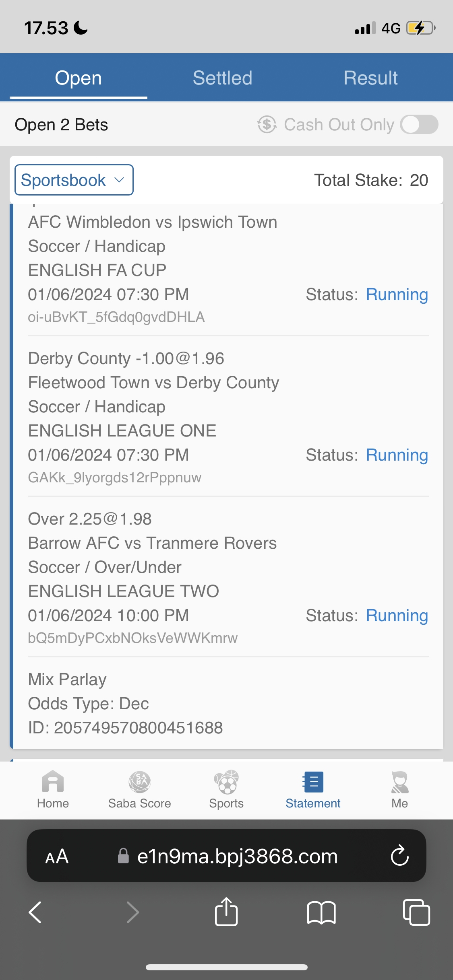The height and width of the screenshot is (980, 453).
Task: Expand the Sportsbook dropdown
Action: tap(74, 180)
